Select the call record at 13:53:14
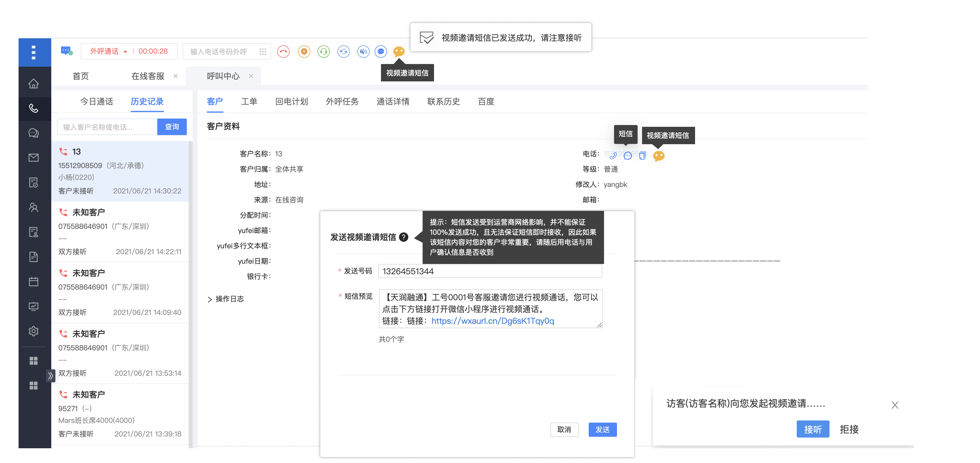The width and height of the screenshot is (980, 463). pyautogui.click(x=120, y=353)
